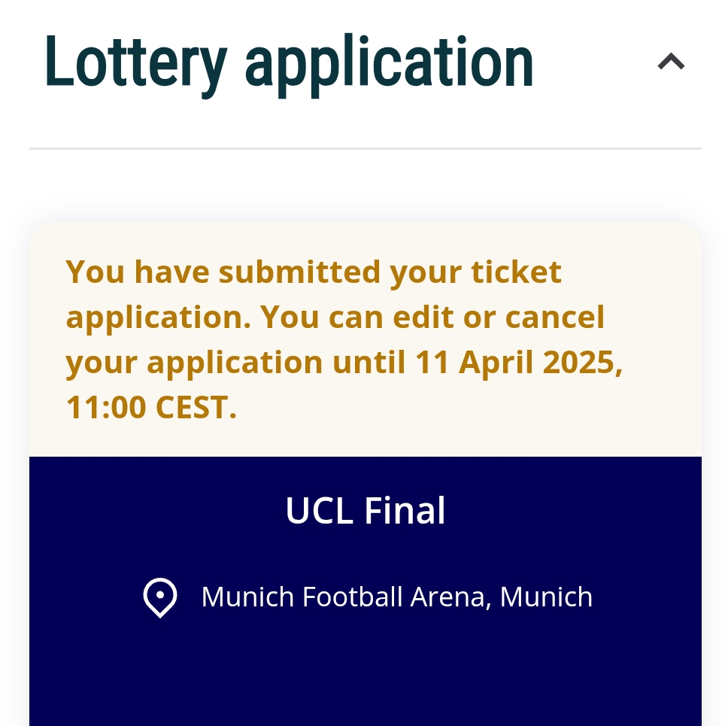Image resolution: width=728 pixels, height=726 pixels.
Task: Click the word ticket in the notice
Action: [x=516, y=272]
